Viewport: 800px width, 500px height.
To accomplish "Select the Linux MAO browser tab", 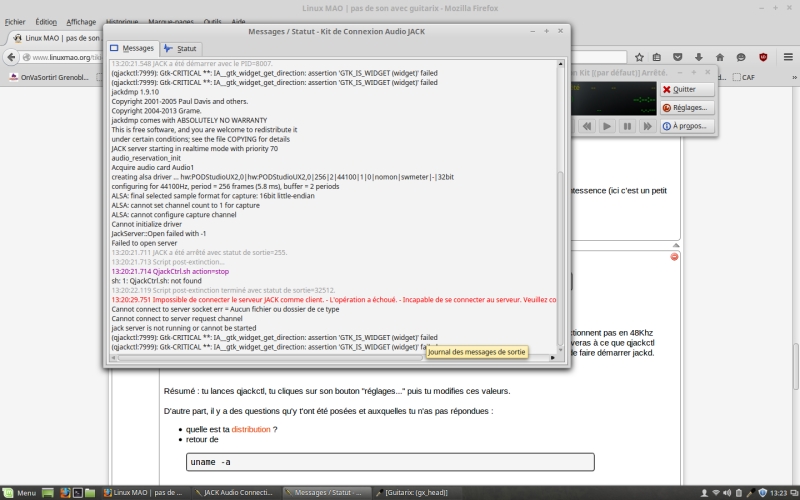I will pyautogui.click(x=56, y=38).
